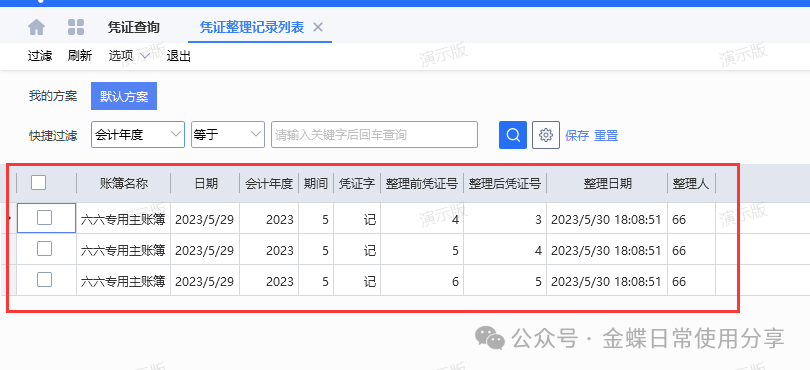This screenshot has width=810, height=370.
Task: Expand the 选项 menu
Action: pos(129,56)
